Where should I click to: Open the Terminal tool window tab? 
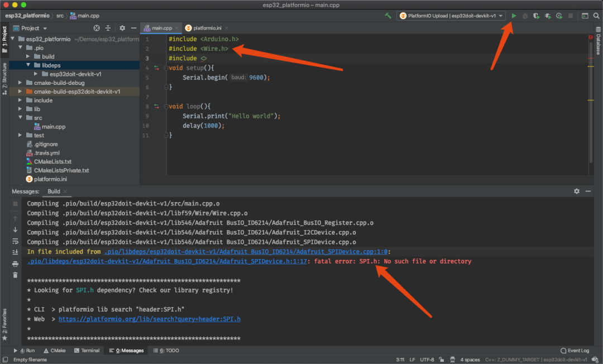87,351
